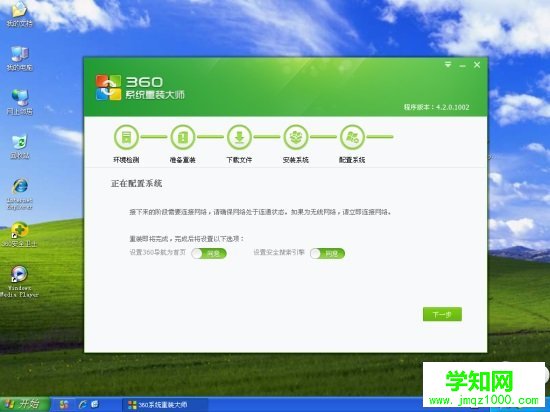Click the 下载文件 step label
550x412 pixels.
(239, 160)
